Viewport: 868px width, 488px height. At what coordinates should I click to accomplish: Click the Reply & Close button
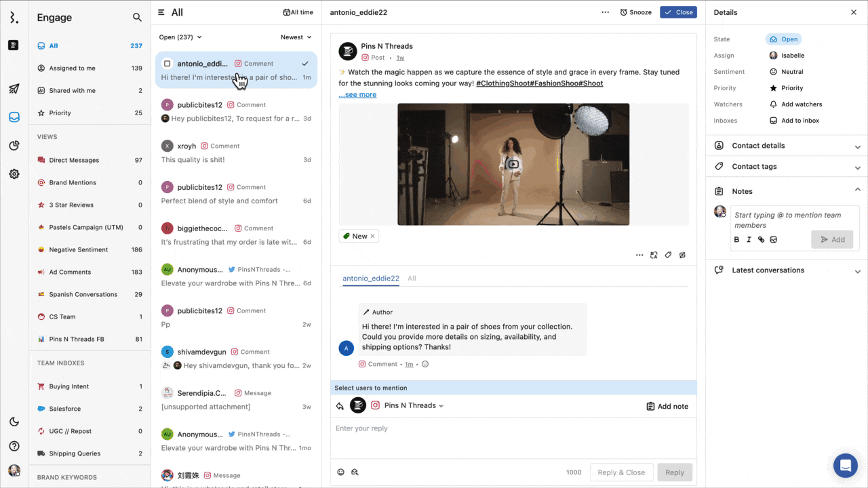point(621,472)
